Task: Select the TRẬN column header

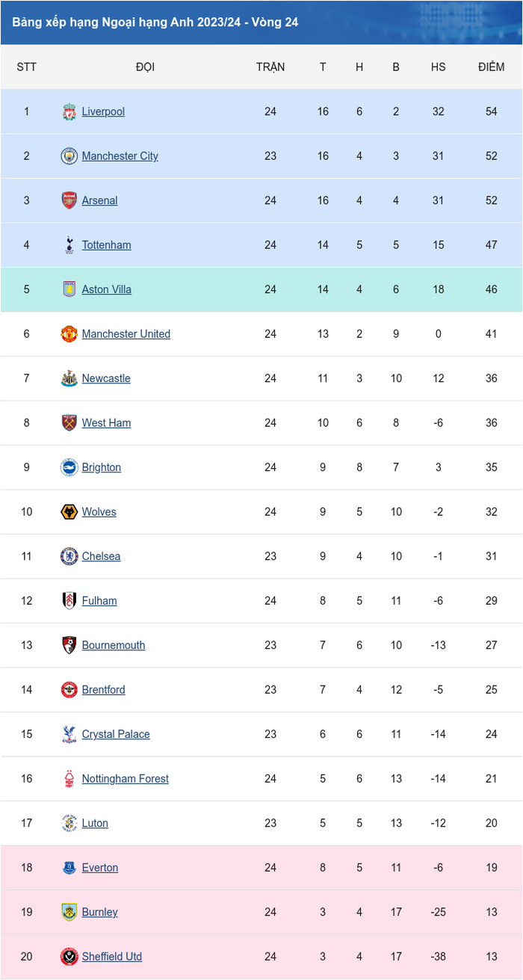Action: point(270,67)
